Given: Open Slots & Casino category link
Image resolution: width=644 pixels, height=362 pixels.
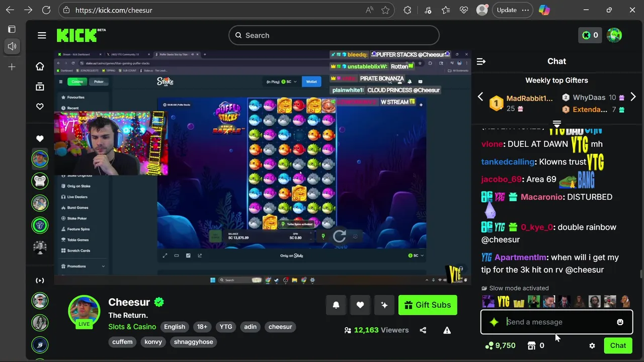Looking at the screenshot, I should (x=132, y=327).
